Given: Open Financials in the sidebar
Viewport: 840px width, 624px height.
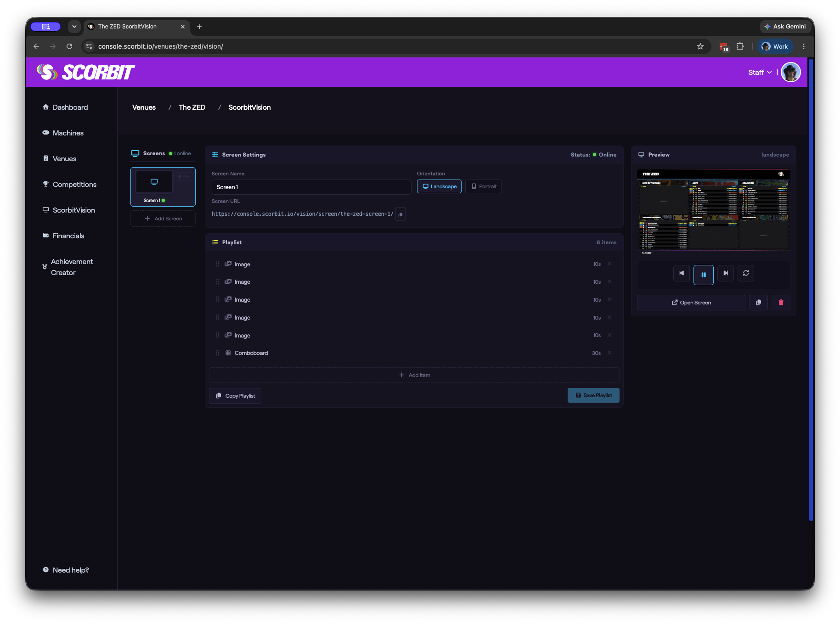Looking at the screenshot, I should point(64,236).
